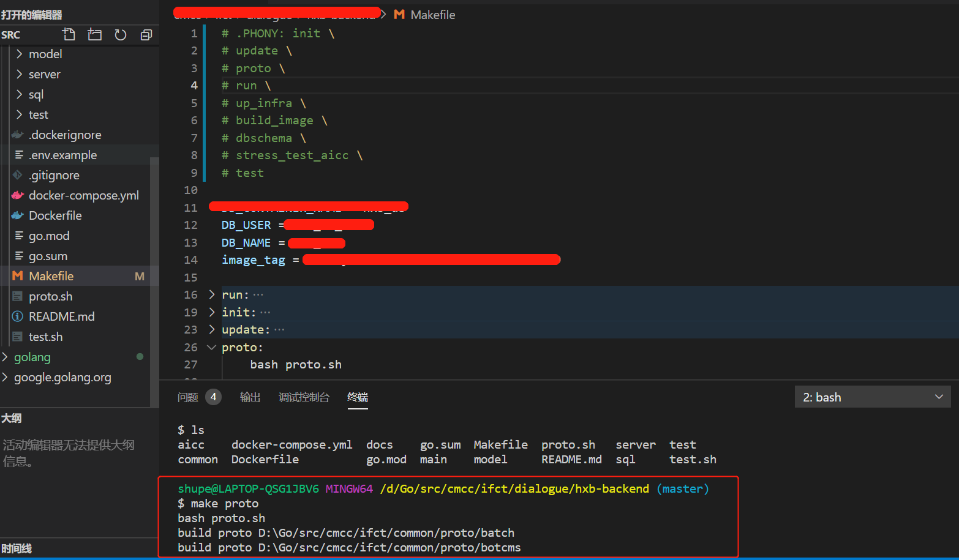959x560 pixels.
Task: Place cursor on the '# run \' line
Action: pos(246,85)
